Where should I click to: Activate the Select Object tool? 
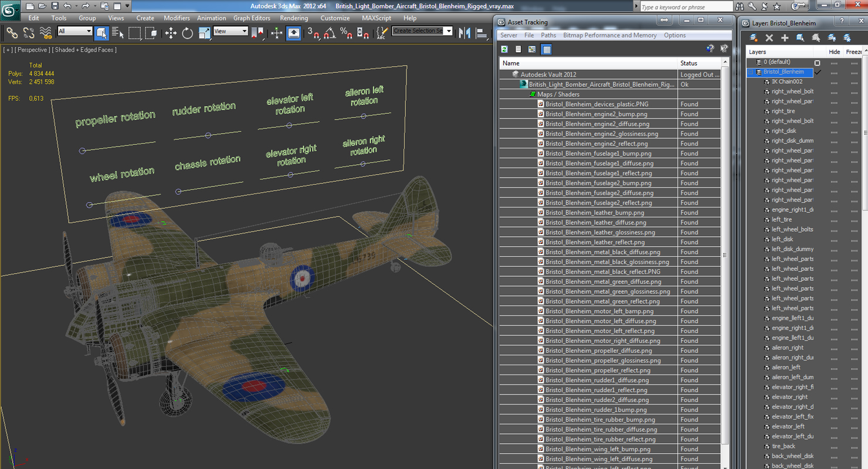coord(101,33)
